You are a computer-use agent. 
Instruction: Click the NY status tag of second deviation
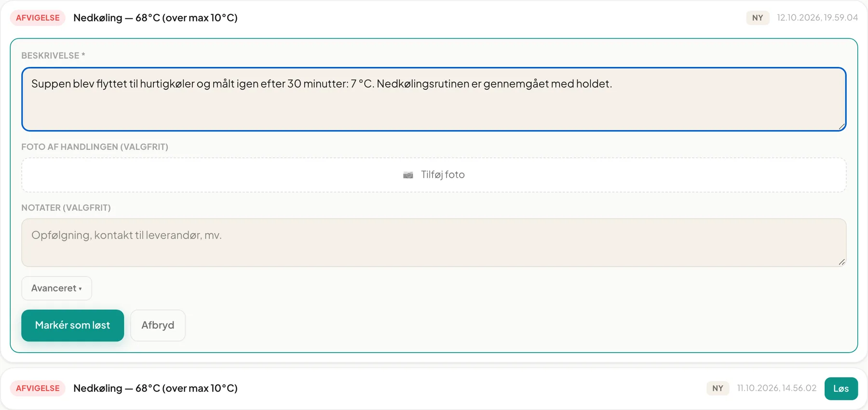718,388
